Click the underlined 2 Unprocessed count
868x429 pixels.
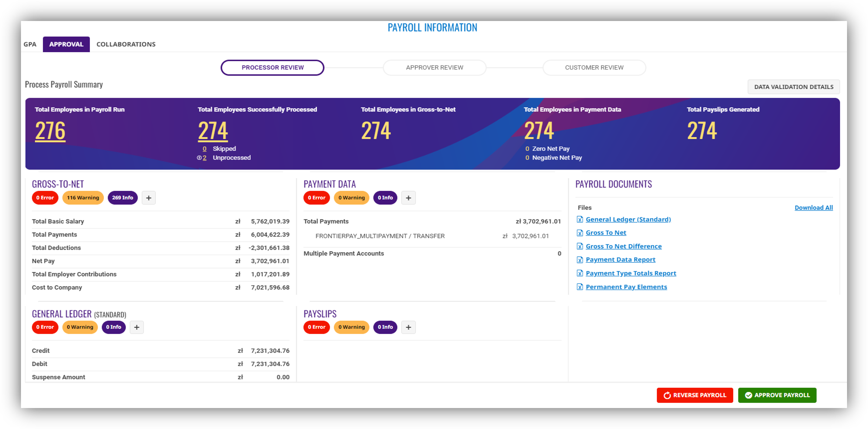[204, 157]
